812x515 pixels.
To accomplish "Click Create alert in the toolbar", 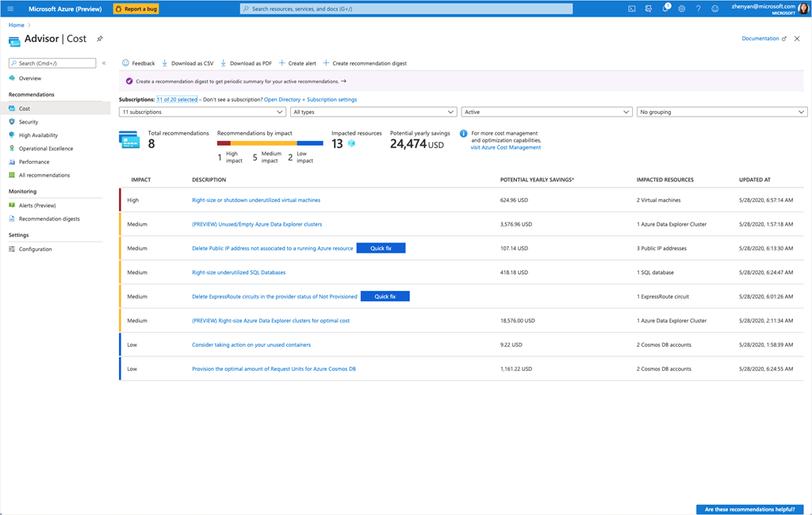I will [297, 63].
